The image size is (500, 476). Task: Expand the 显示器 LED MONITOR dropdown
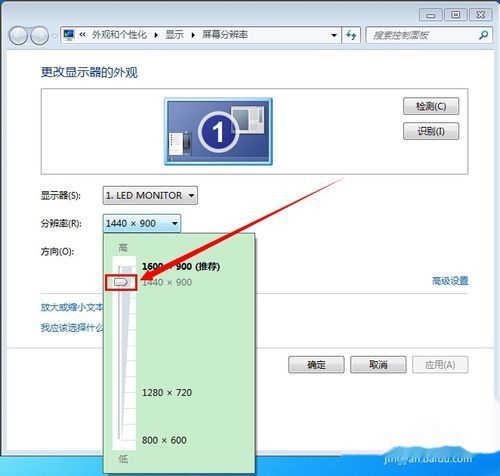point(150,195)
